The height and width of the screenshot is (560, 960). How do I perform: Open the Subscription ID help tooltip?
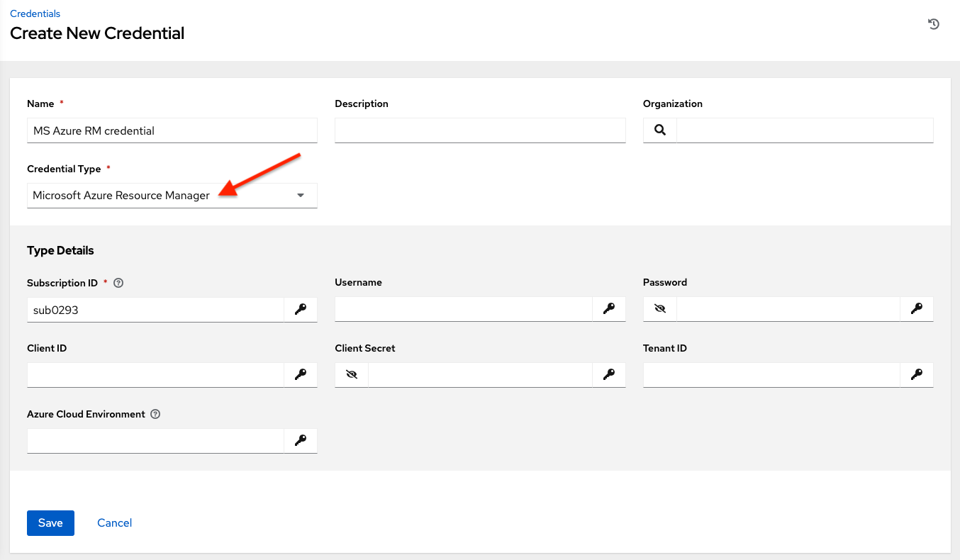pos(118,282)
